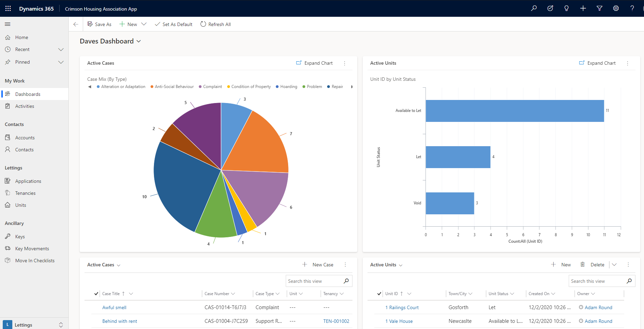Open Tenancies in the sidebar
Image resolution: width=644 pixels, height=329 pixels.
[25, 193]
